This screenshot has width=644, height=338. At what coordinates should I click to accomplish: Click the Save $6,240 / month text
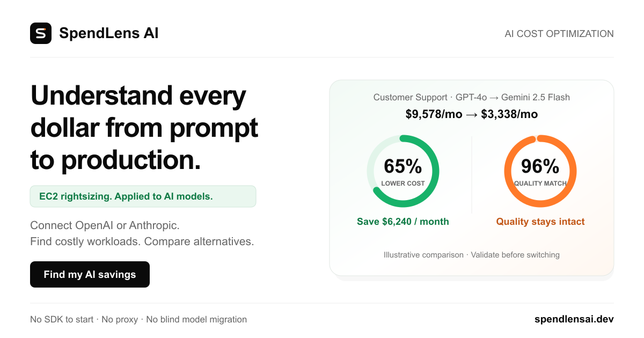tap(403, 222)
